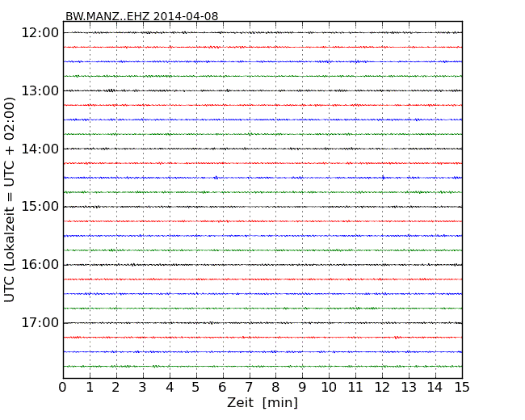Click the plot title BW.MANZ..EHZ 2014-04-08
Image resolution: width=525 pixels, height=420 pixels.
(x=141, y=16)
